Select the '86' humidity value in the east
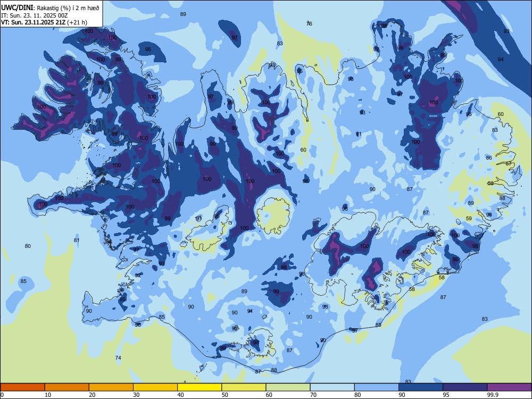 [x=489, y=158]
